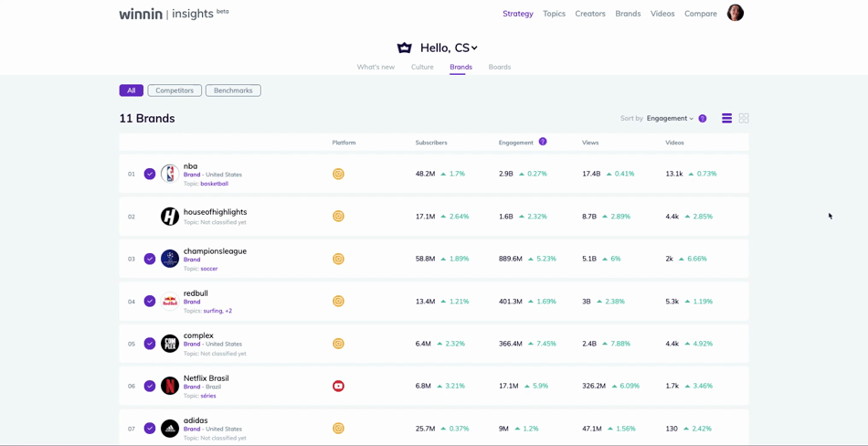Open the houseofhighlights brand name

point(216,212)
